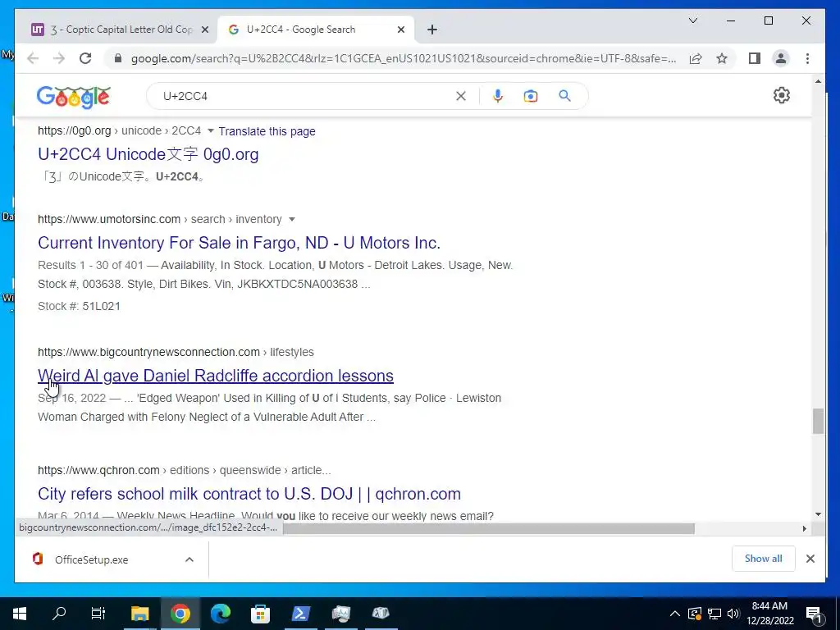Open the taskbar clock and date
This screenshot has height=630, width=840.
[769, 614]
